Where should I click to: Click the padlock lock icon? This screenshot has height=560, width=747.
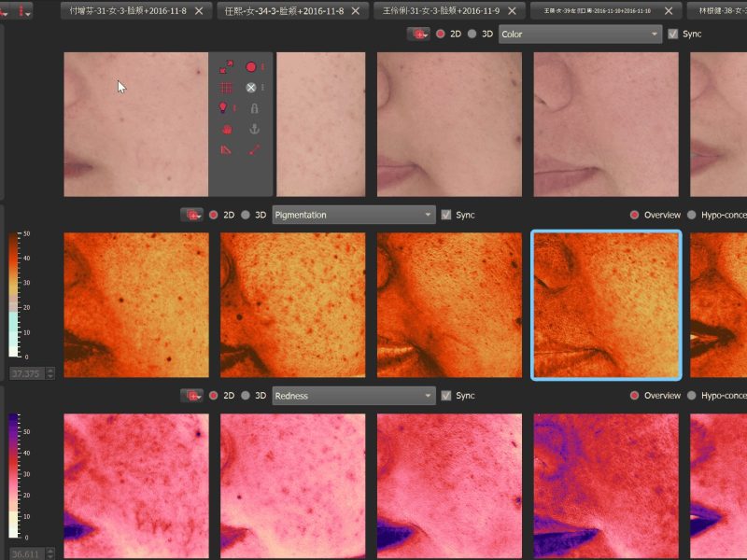pyautogui.click(x=254, y=108)
